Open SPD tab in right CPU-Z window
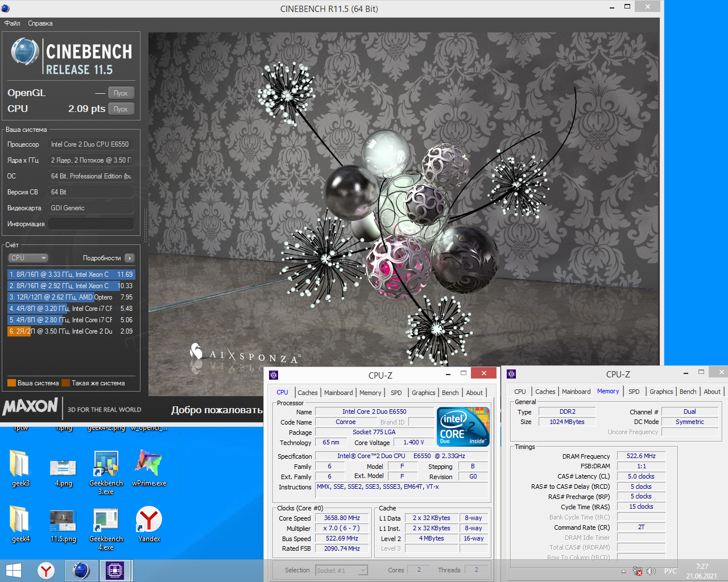This screenshot has width=728, height=582. (634, 392)
